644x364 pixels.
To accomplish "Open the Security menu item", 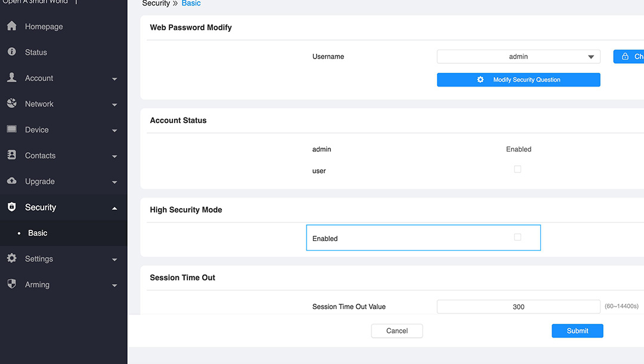I will [41, 207].
